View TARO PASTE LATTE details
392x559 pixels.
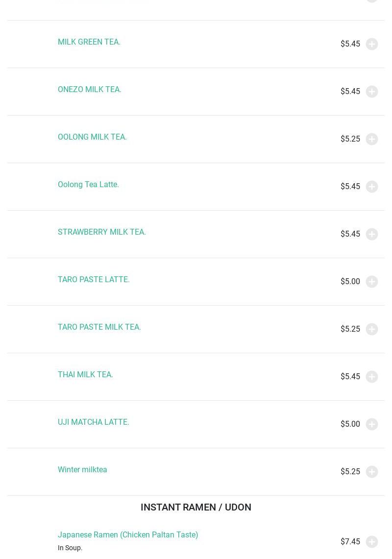point(94,280)
